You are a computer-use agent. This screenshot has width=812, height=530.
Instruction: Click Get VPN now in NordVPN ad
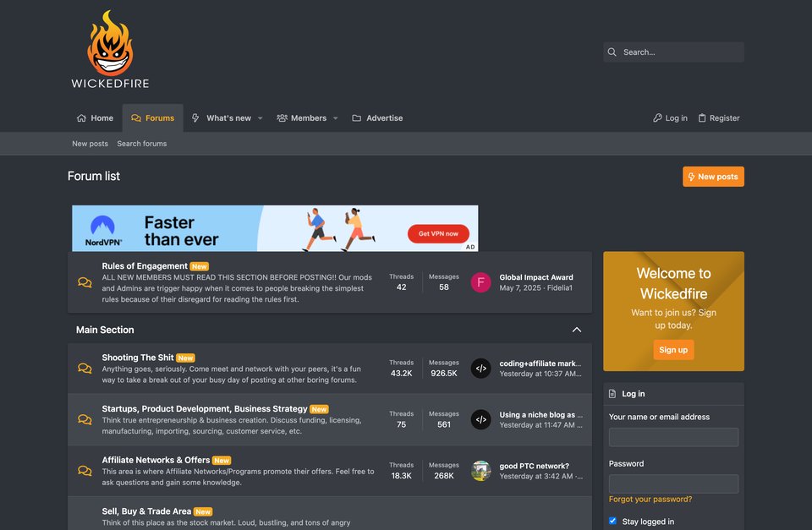pyautogui.click(x=438, y=233)
